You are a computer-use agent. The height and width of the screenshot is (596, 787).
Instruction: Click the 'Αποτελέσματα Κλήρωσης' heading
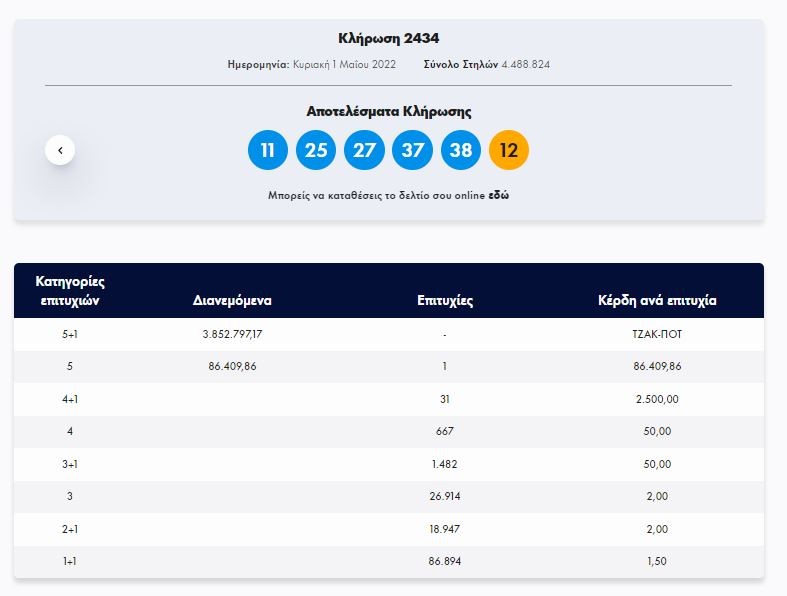click(389, 111)
